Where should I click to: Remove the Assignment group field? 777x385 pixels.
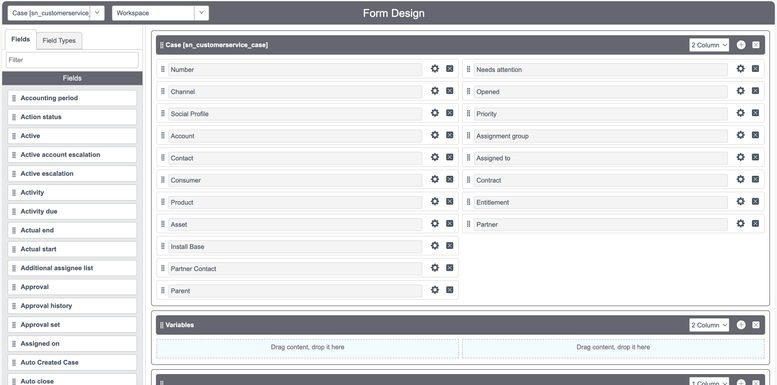tap(755, 135)
